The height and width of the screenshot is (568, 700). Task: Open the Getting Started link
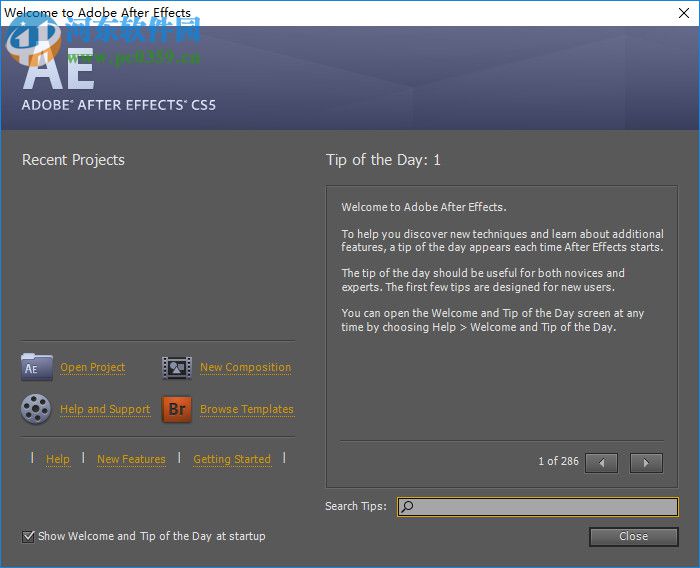[232, 459]
